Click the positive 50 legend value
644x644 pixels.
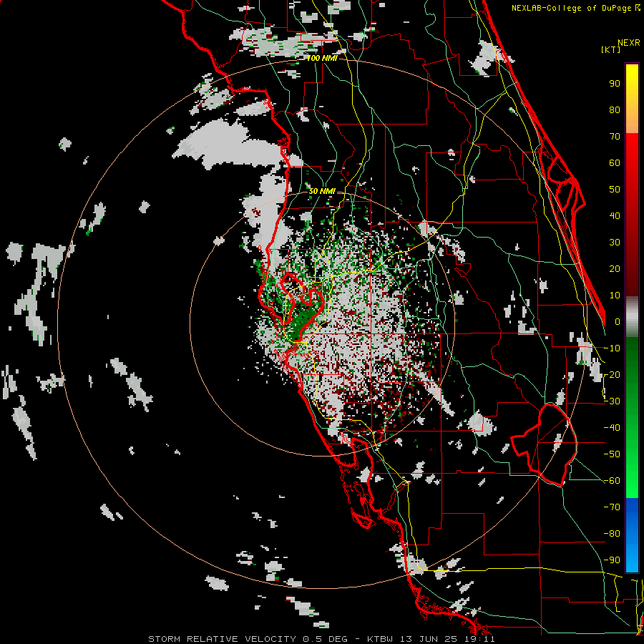615,190
